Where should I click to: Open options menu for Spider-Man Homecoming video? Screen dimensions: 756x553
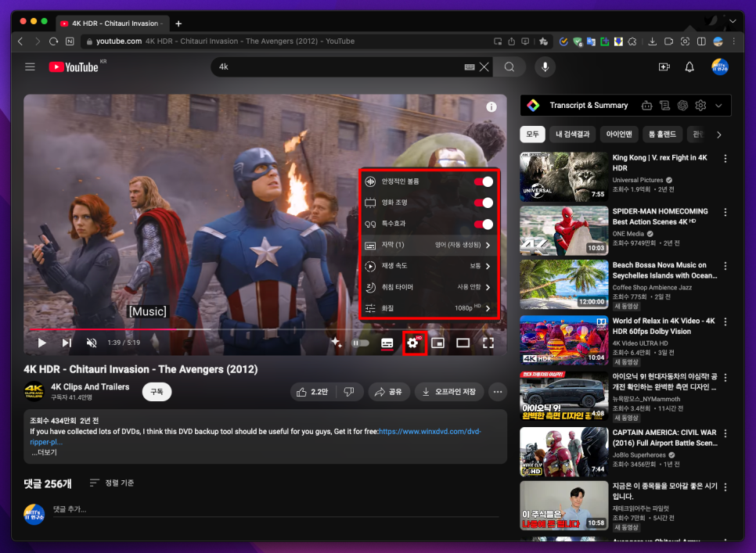[x=725, y=213]
